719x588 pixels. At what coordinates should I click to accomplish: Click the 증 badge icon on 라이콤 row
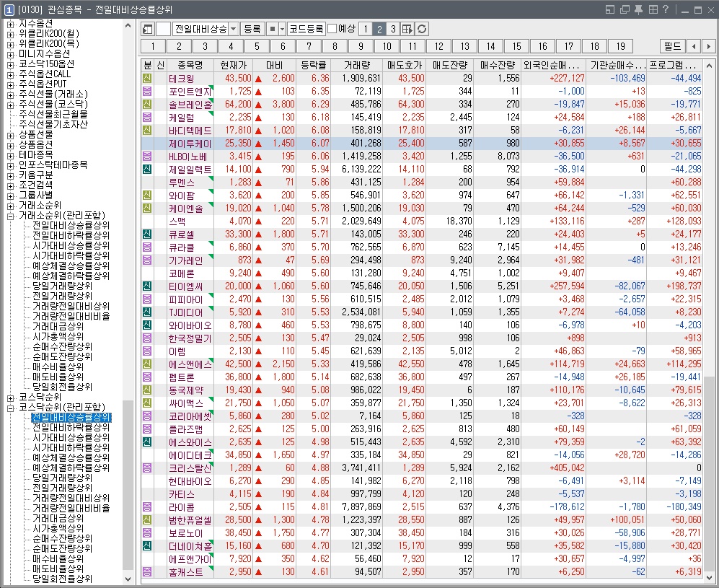click(x=146, y=506)
